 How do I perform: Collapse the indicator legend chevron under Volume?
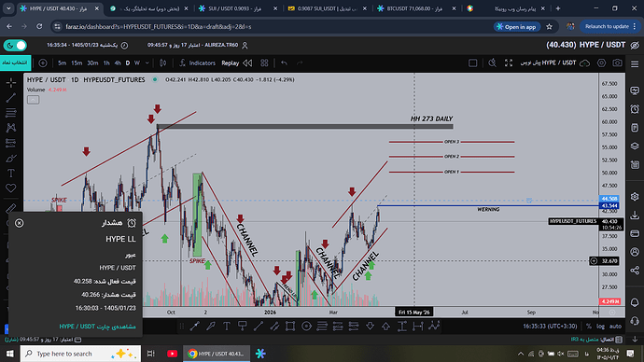click(x=34, y=100)
